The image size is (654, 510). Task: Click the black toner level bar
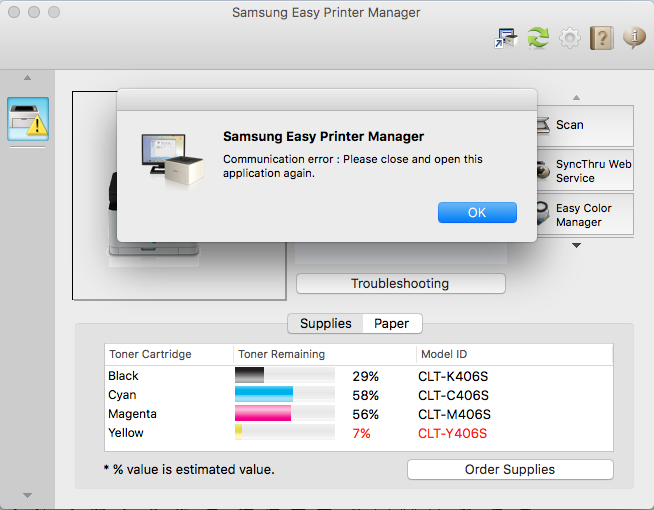[285, 375]
